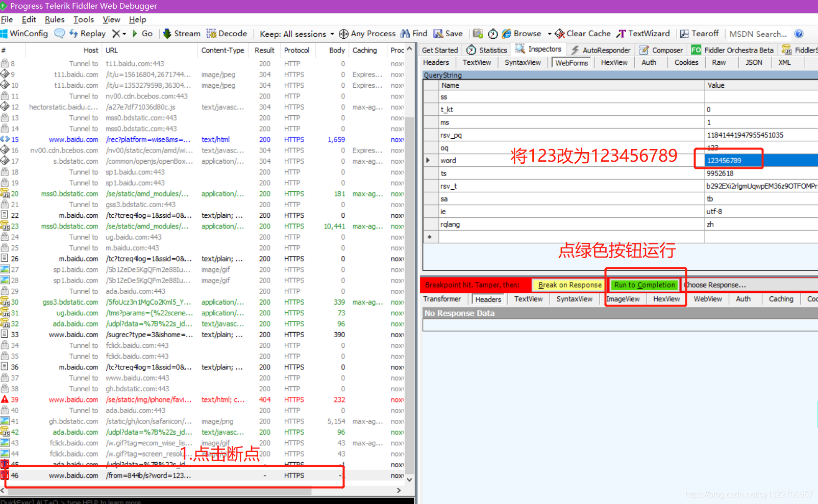Click the green Run to Completion button
The height and width of the screenshot is (504, 818).
point(645,285)
